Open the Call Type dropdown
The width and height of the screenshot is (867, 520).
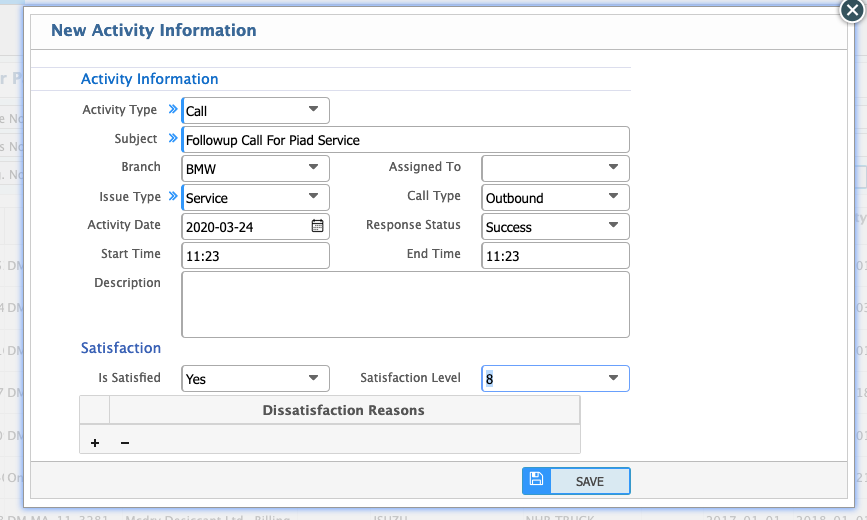tap(613, 197)
